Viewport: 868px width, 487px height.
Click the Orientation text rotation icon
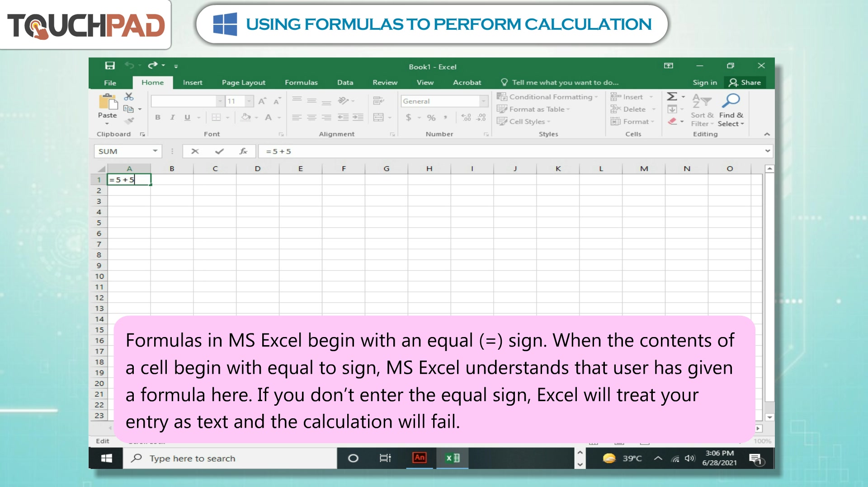tap(343, 101)
